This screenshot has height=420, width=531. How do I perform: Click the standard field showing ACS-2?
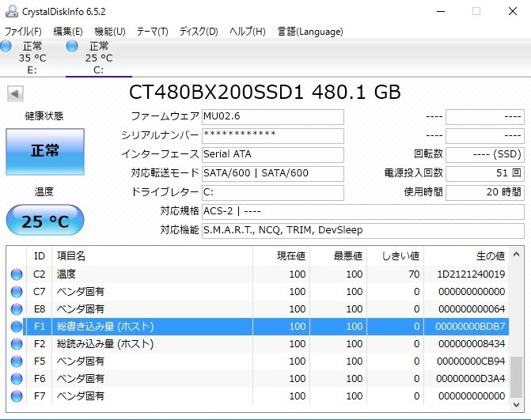(x=363, y=211)
